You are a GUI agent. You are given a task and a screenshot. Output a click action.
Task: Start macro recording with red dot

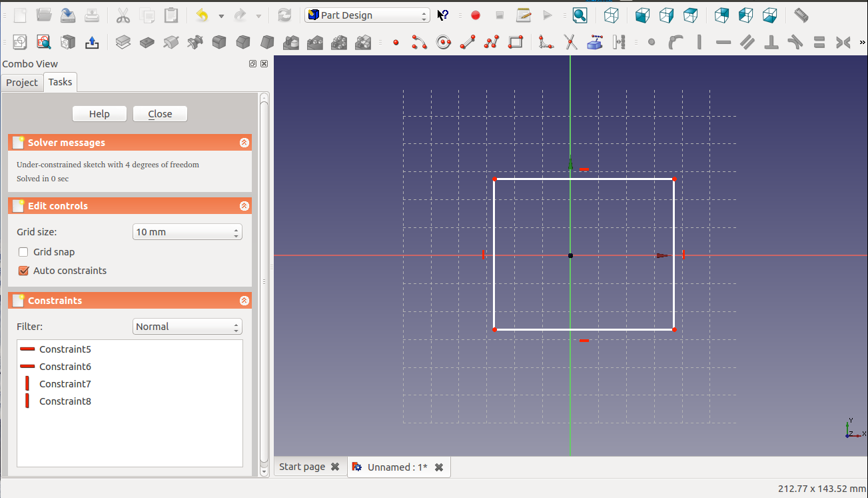point(476,15)
